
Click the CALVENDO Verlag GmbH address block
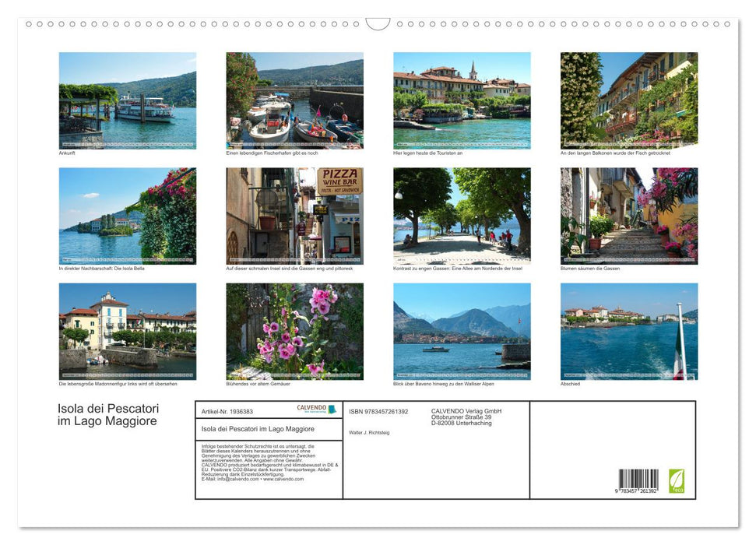(465, 417)
